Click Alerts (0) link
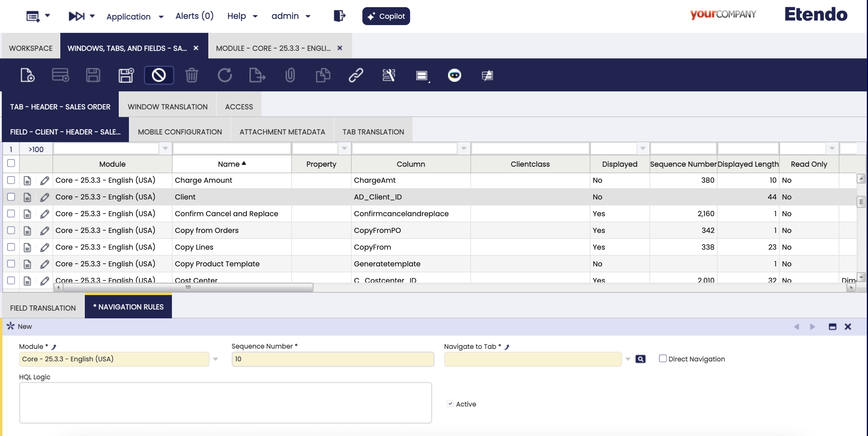The image size is (868, 436). (x=194, y=16)
